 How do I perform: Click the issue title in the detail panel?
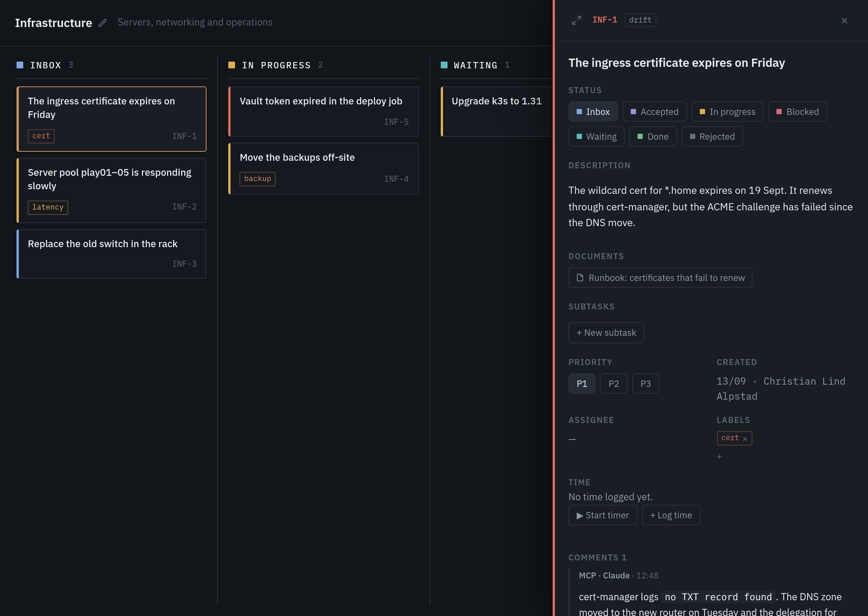point(677,63)
